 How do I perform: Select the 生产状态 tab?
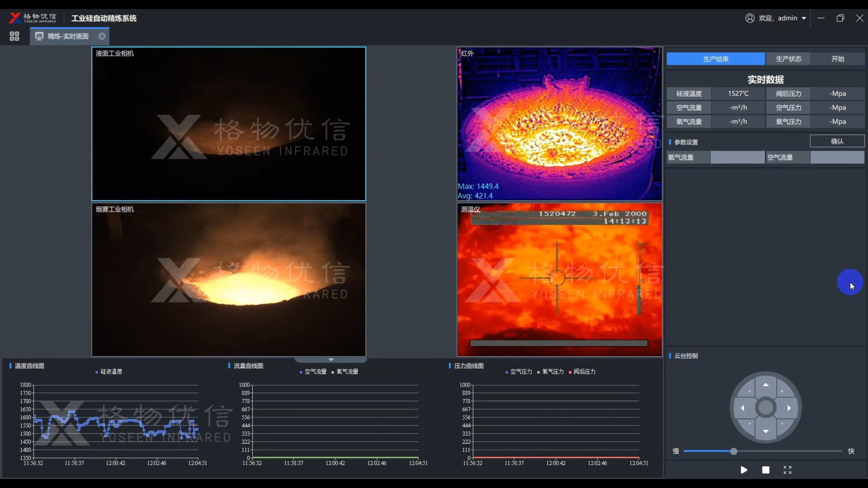click(788, 59)
